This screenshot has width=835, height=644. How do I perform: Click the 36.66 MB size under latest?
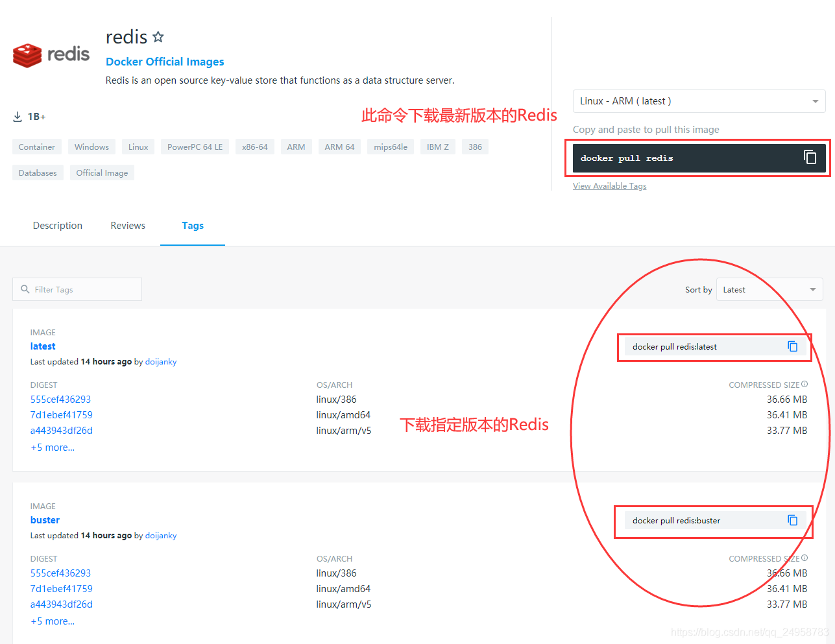point(787,400)
